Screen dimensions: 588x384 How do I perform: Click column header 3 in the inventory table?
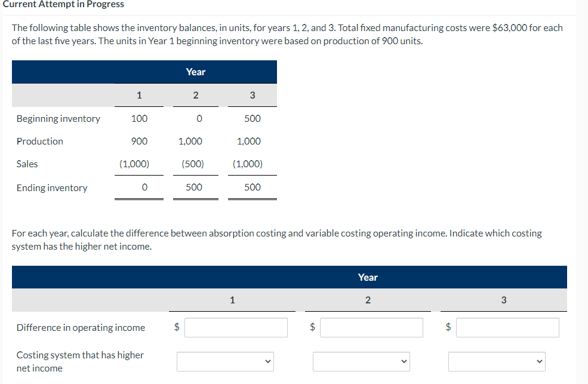(253, 95)
